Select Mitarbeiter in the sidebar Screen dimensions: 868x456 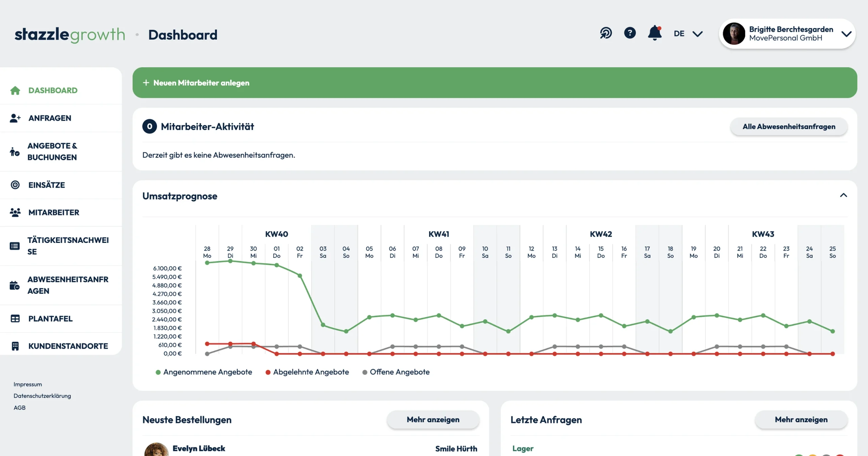pyautogui.click(x=61, y=212)
